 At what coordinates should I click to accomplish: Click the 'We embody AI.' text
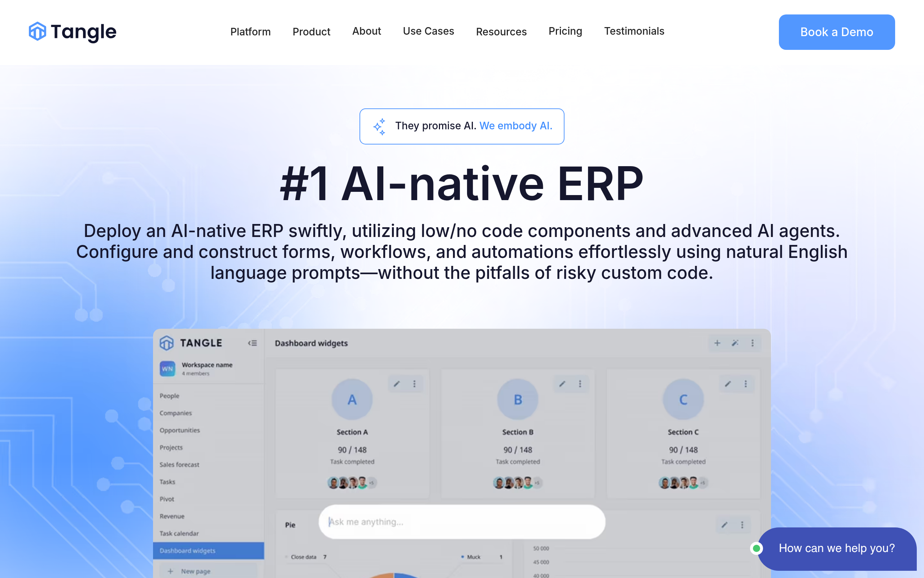coord(516,126)
